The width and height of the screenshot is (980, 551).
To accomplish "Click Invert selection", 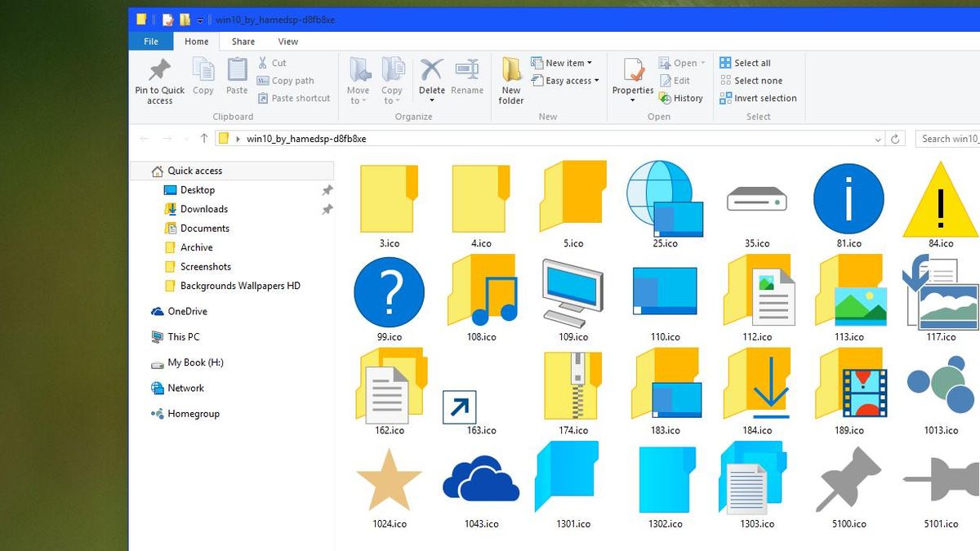I will click(758, 98).
